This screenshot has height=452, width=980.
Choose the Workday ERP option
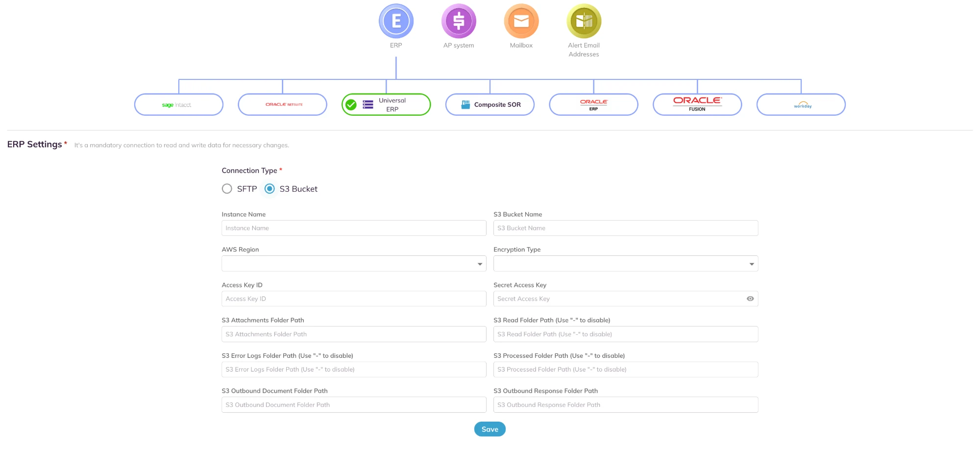coord(801,104)
